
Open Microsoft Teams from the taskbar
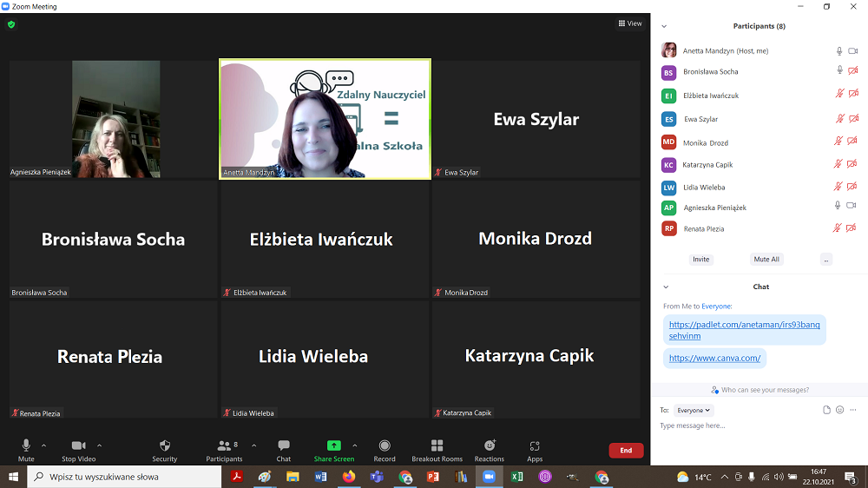[x=377, y=477]
